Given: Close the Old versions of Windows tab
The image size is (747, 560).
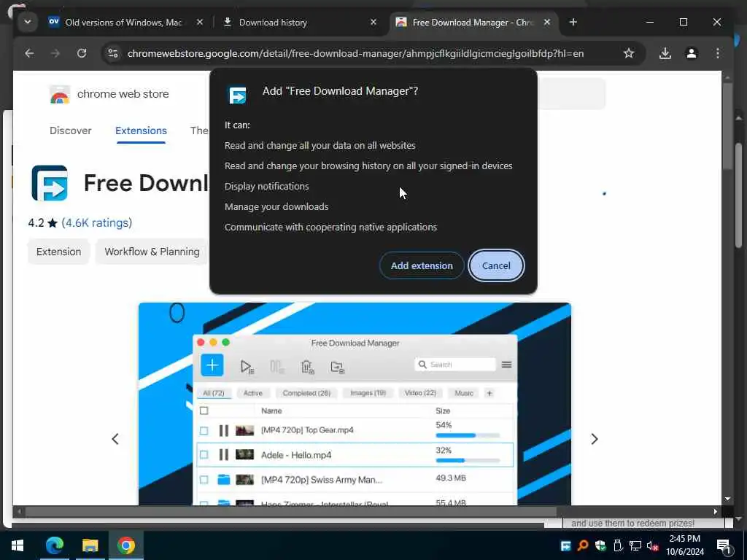Looking at the screenshot, I should pyautogui.click(x=200, y=23).
